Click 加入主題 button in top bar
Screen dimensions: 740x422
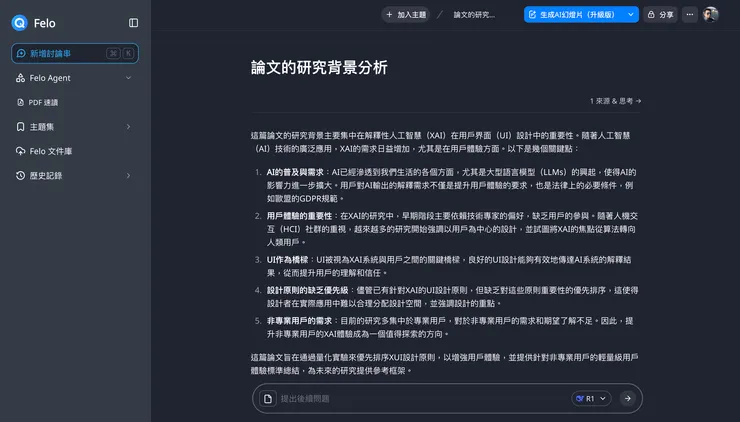coord(406,15)
